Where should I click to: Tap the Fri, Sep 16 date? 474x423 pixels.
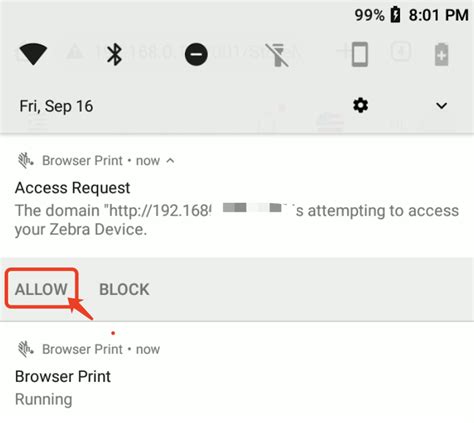tap(56, 106)
